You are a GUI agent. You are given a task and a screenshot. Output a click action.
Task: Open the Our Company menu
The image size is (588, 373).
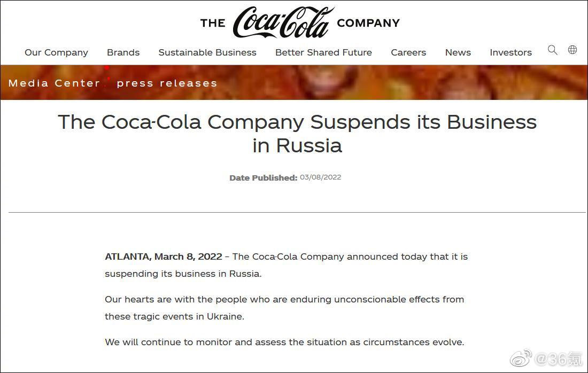click(56, 52)
